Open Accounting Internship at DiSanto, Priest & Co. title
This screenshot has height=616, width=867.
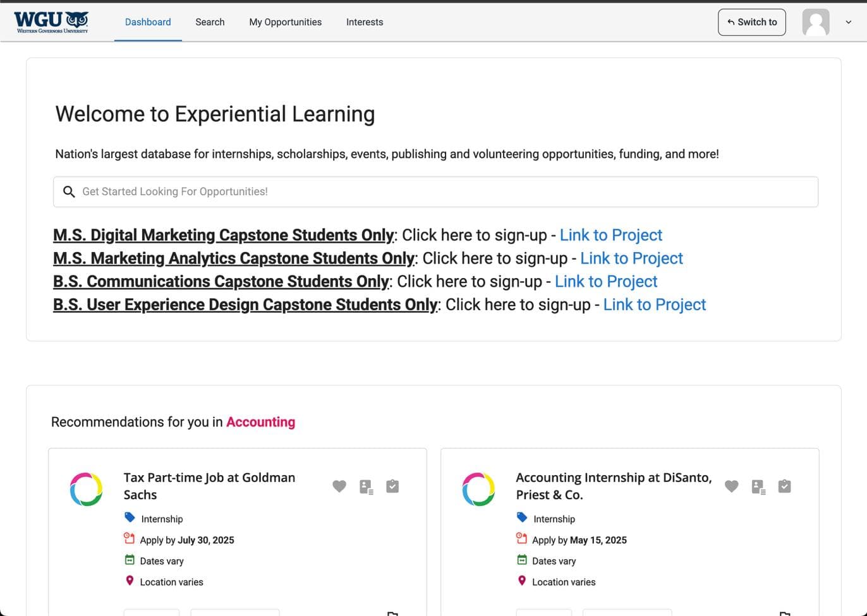click(614, 486)
